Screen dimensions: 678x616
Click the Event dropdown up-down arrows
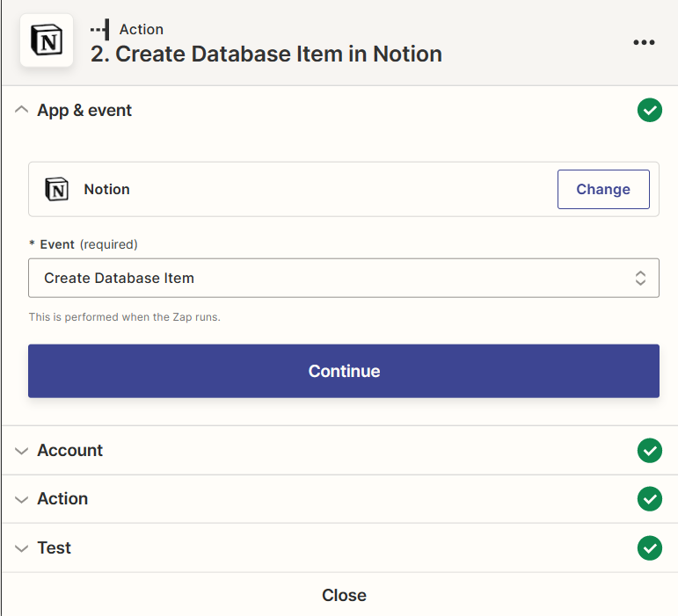point(640,278)
